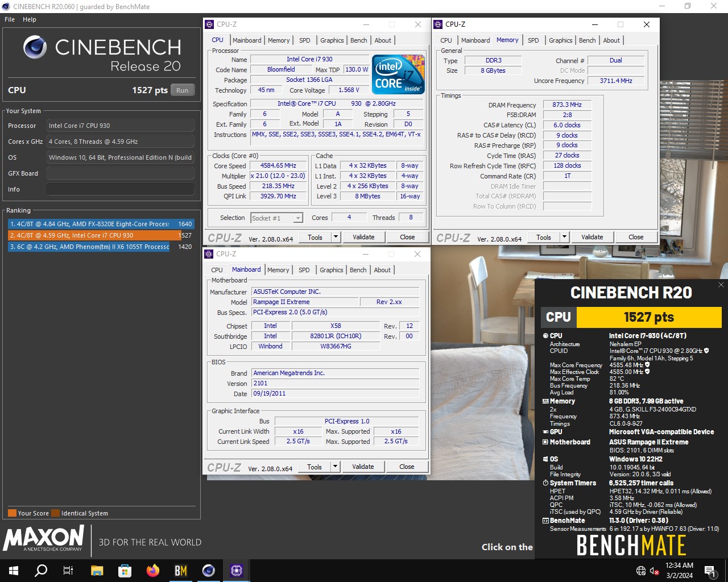Click Uncore Frequency value 3711.4 MHz
Viewport: 728px width, 582px height.
coord(616,81)
